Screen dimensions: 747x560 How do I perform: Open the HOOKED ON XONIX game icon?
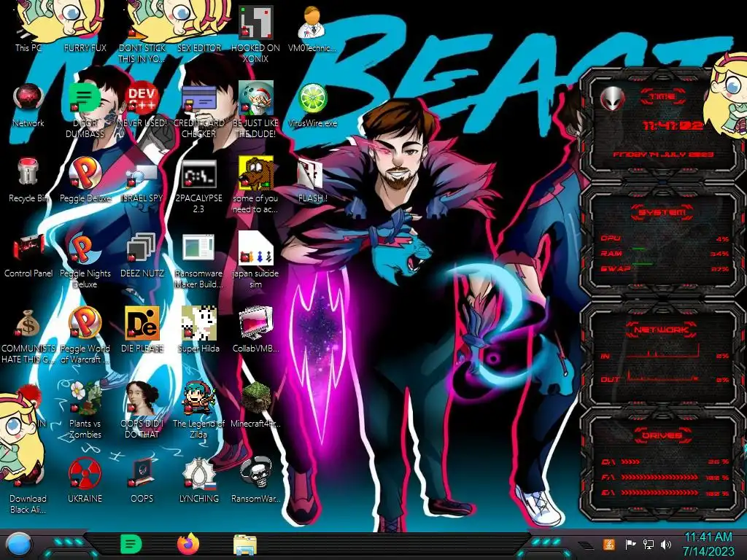[255, 34]
